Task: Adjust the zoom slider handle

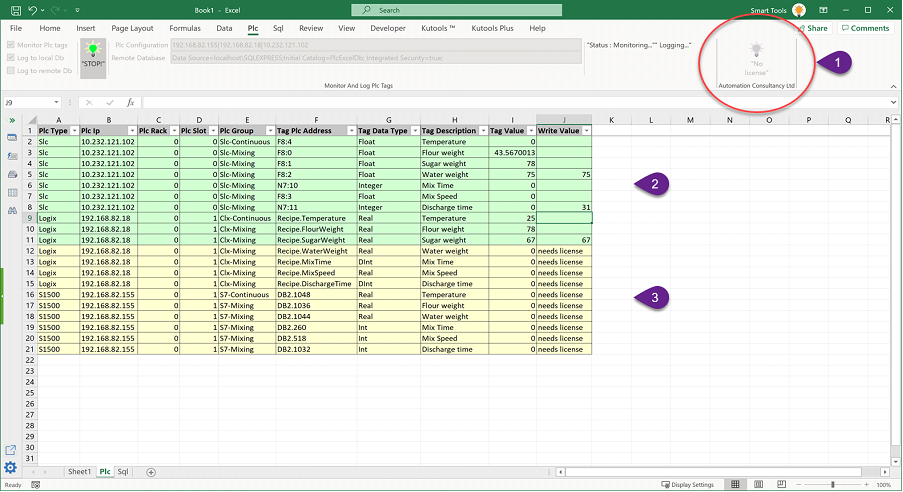Action: 832,485
